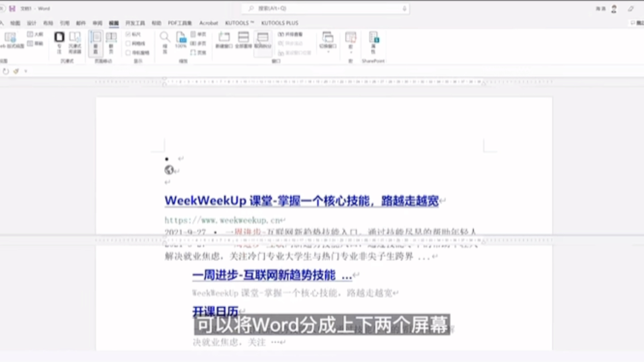Open the PDF工具集 tab

tap(180, 23)
